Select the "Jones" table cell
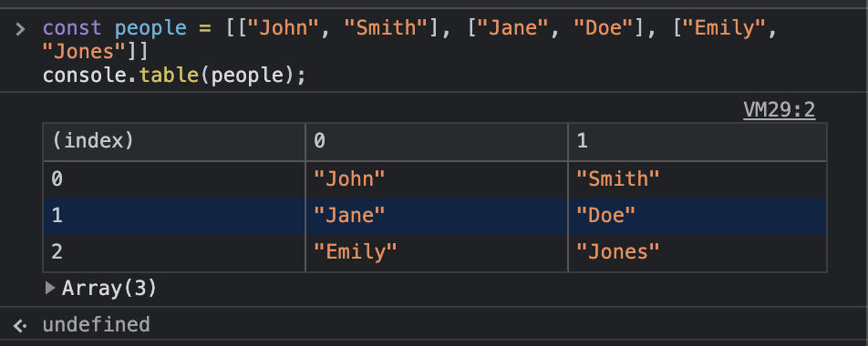 [697, 252]
